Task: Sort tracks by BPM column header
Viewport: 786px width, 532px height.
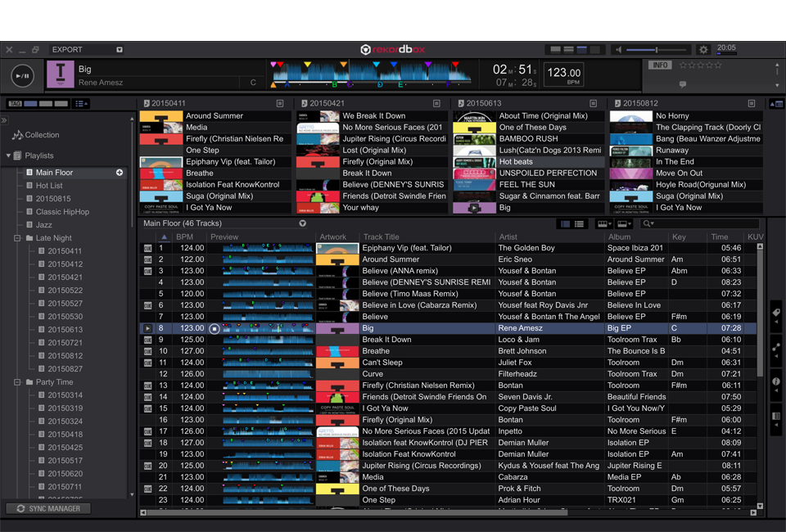Action: click(x=185, y=237)
